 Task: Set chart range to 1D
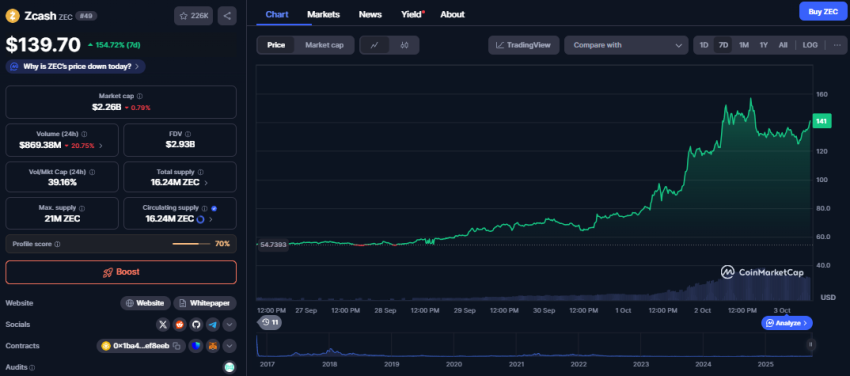coord(704,45)
